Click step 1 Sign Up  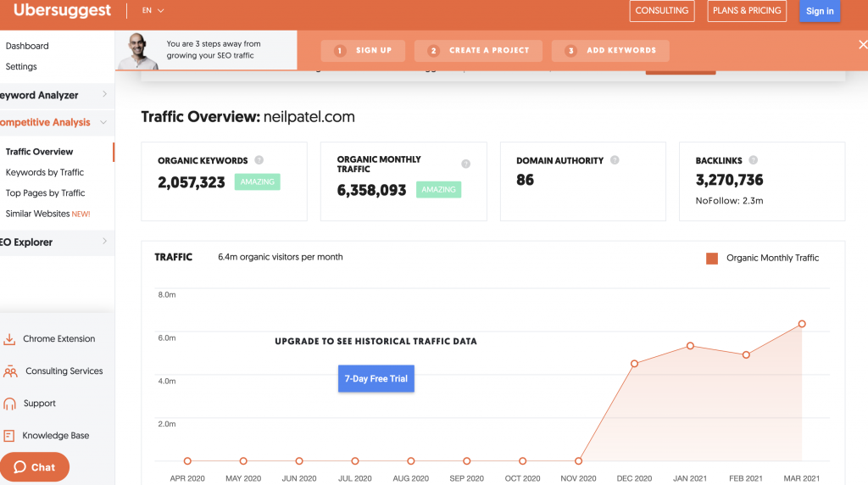(363, 50)
